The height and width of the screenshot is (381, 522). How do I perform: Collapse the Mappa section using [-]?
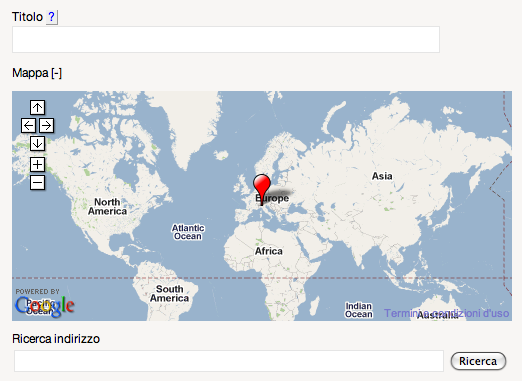[56, 73]
